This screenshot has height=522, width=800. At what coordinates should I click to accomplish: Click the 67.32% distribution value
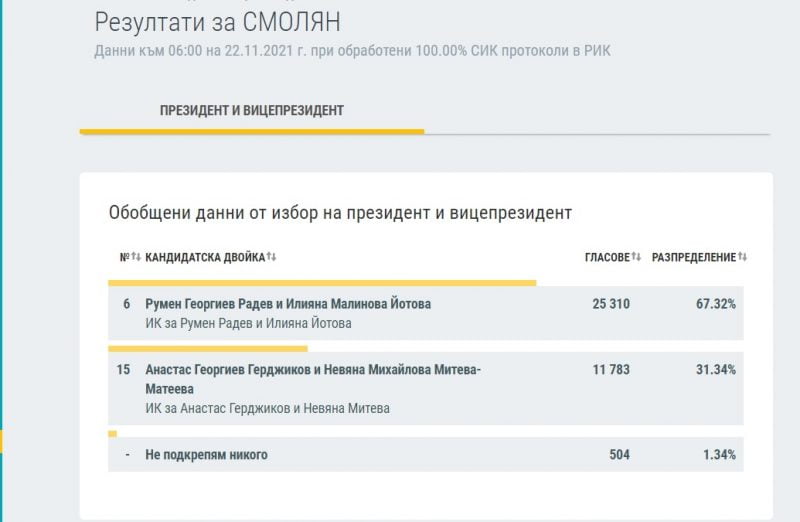coord(716,304)
